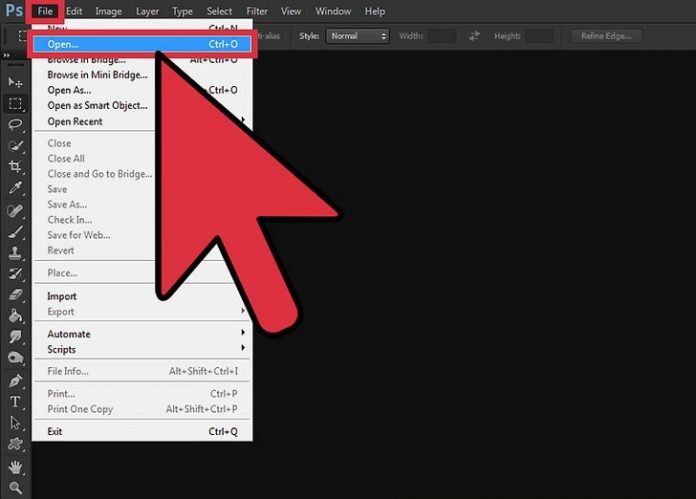The image size is (696, 499).
Task: Select the Clone Stamp tool
Action: (x=15, y=252)
